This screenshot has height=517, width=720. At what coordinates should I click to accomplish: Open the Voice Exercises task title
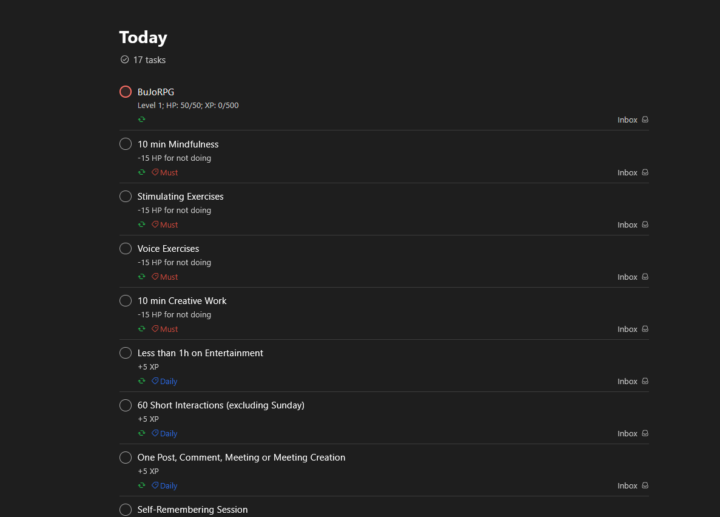(168, 248)
